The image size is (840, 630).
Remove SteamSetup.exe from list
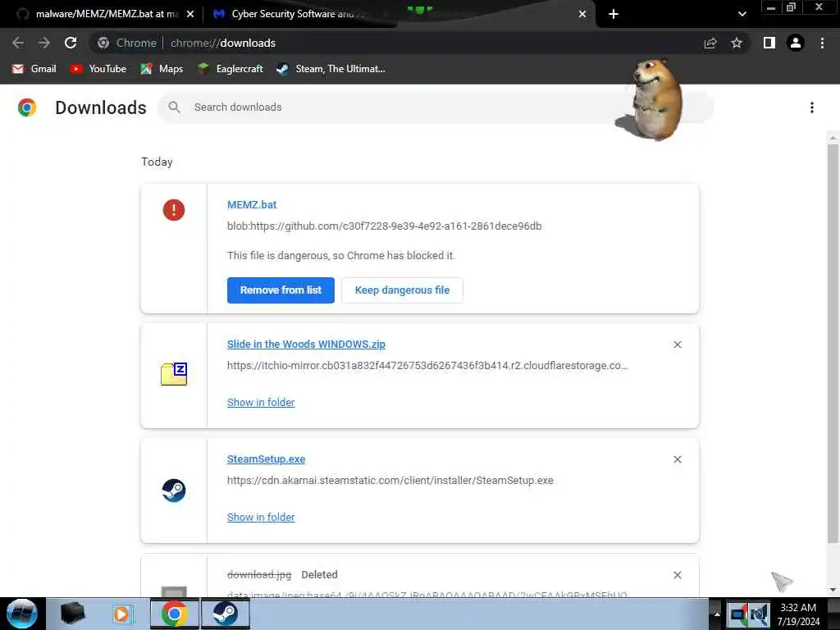point(678,459)
